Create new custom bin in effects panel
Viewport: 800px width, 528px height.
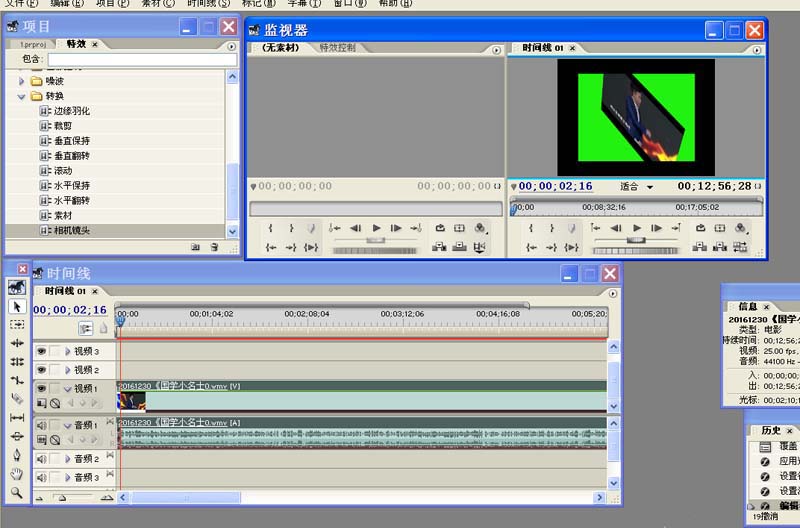(195, 247)
